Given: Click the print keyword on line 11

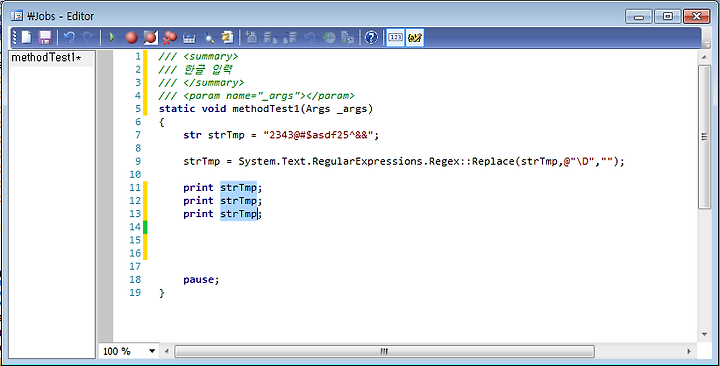Looking at the screenshot, I should click(x=198, y=188).
